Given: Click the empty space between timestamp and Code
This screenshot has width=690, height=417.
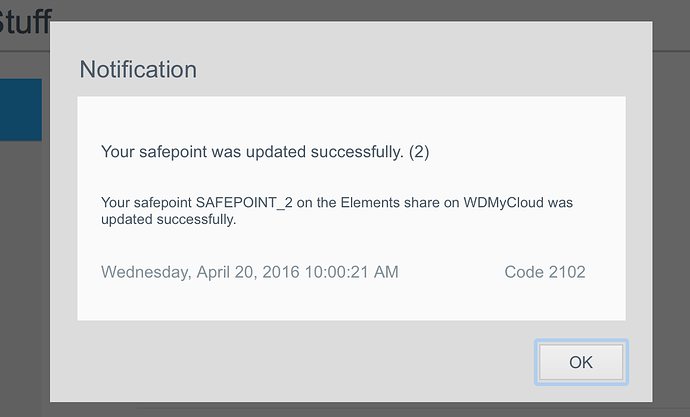Looking at the screenshot, I should pos(450,272).
